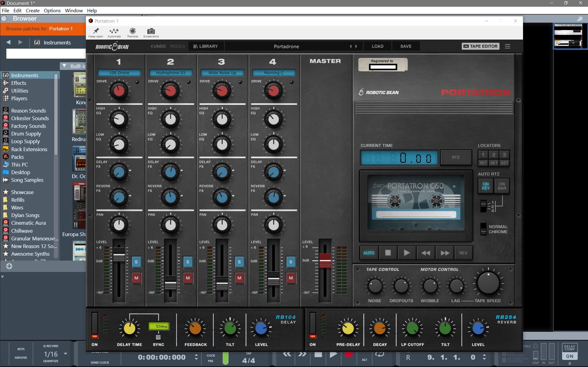Fast-forward the Portatron tape
Image resolution: width=588 pixels, height=367 pixels.
[x=445, y=253]
